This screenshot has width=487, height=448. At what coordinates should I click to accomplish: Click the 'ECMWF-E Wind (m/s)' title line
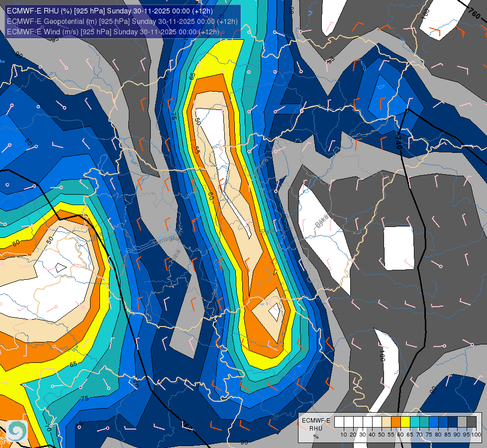pyautogui.click(x=113, y=32)
